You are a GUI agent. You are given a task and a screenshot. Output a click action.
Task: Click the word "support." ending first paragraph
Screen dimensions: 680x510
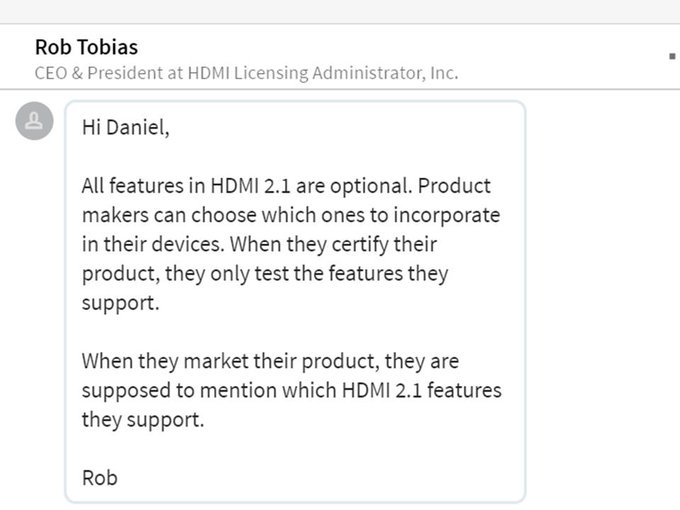click(x=120, y=303)
